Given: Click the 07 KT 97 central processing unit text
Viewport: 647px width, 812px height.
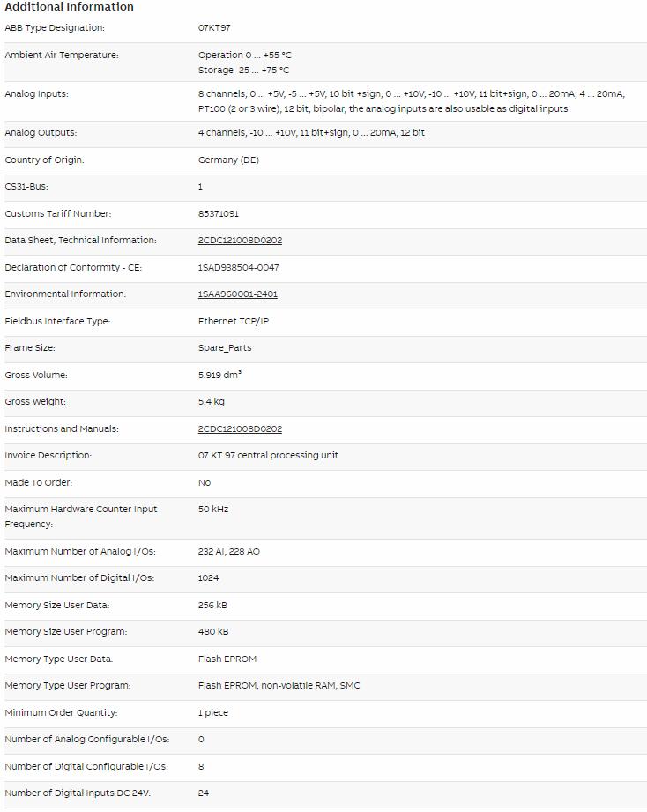Looking at the screenshot, I should coord(268,456).
